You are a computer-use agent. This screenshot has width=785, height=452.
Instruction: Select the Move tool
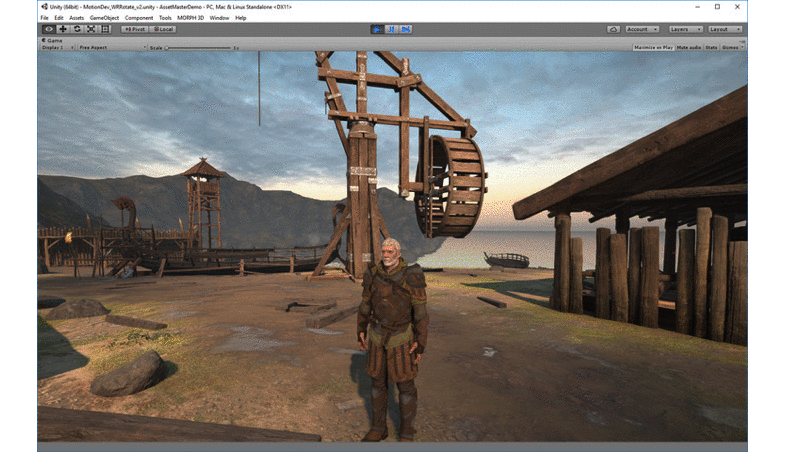pos(63,29)
